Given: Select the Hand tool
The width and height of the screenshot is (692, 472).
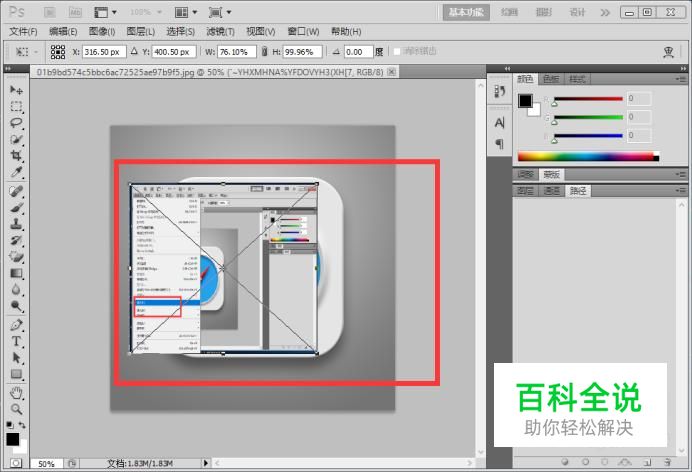Looking at the screenshot, I should click(16, 393).
